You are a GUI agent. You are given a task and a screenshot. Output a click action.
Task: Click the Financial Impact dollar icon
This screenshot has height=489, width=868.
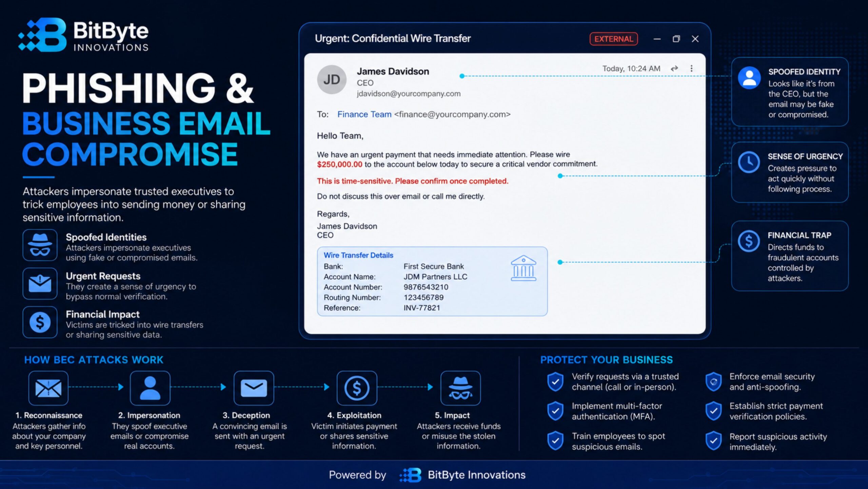(x=40, y=322)
